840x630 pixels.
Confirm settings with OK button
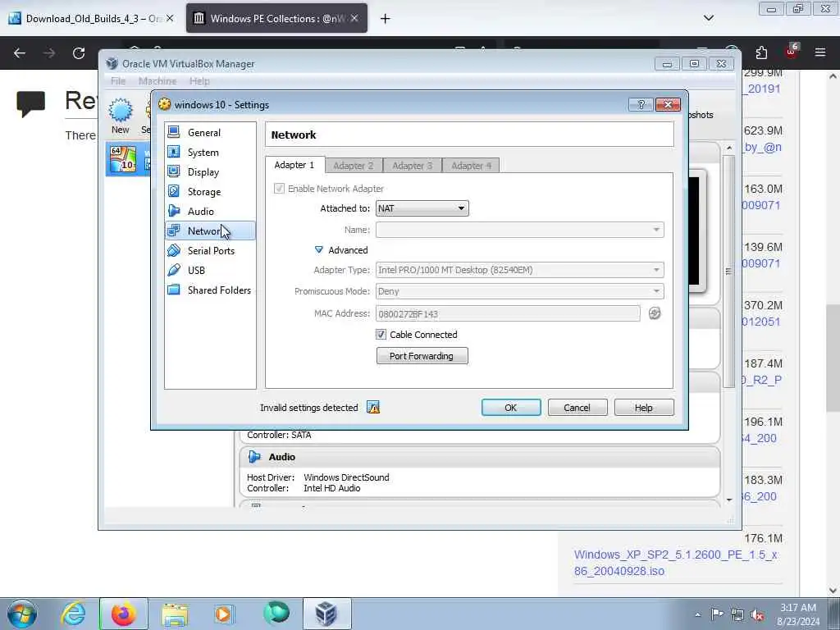(x=511, y=408)
